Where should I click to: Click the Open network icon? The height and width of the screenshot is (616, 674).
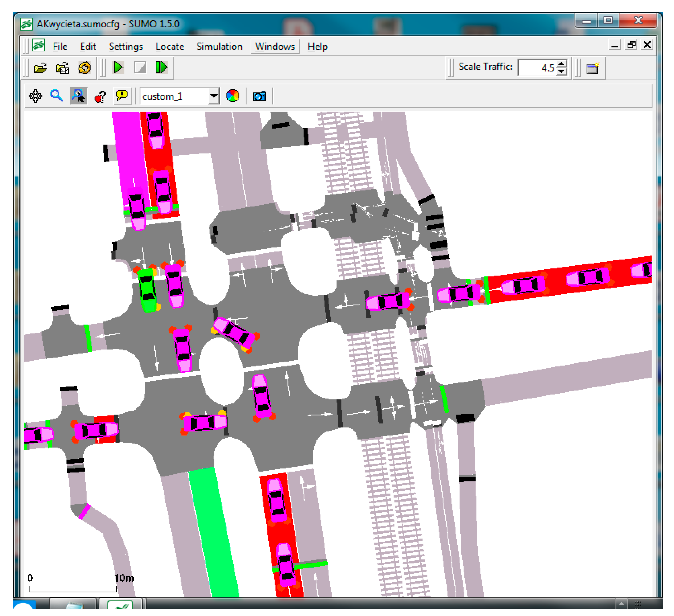point(63,68)
